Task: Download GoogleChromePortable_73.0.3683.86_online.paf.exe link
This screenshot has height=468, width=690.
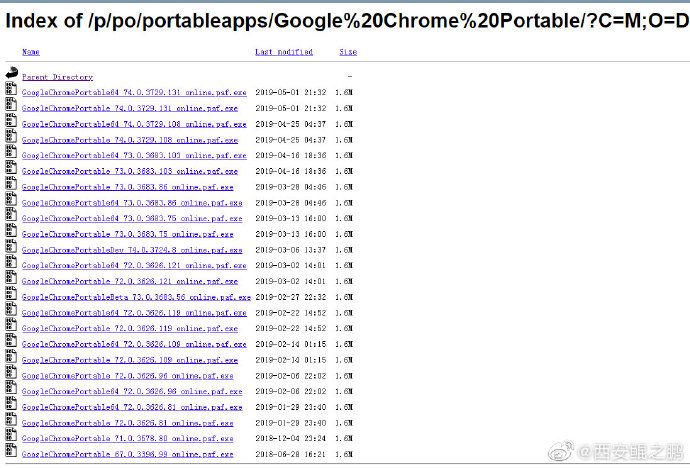Action: [128, 187]
